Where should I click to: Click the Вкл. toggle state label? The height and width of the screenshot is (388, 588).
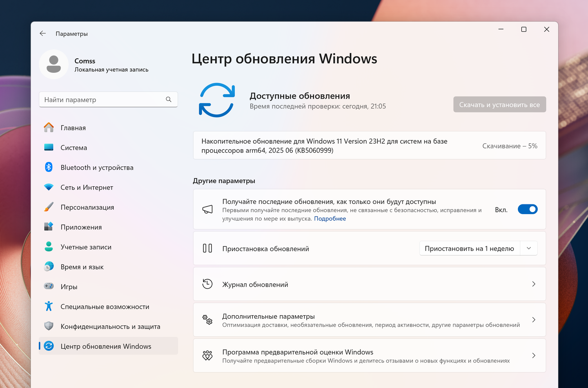pos(501,210)
